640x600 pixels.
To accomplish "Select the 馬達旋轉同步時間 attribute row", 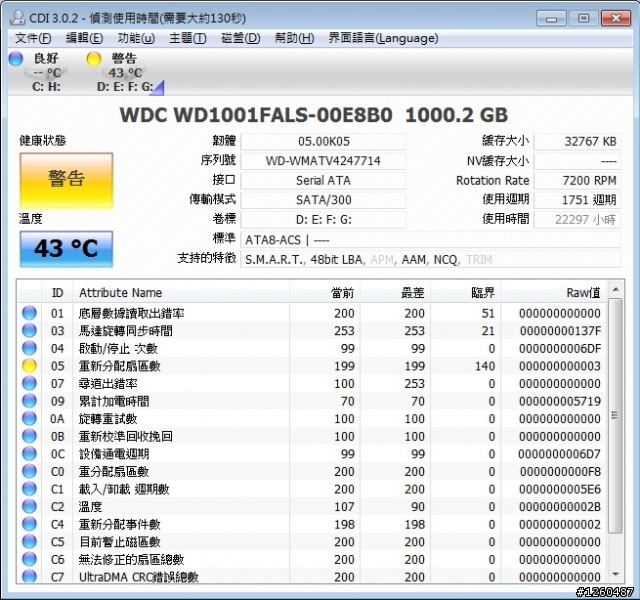I will point(313,331).
